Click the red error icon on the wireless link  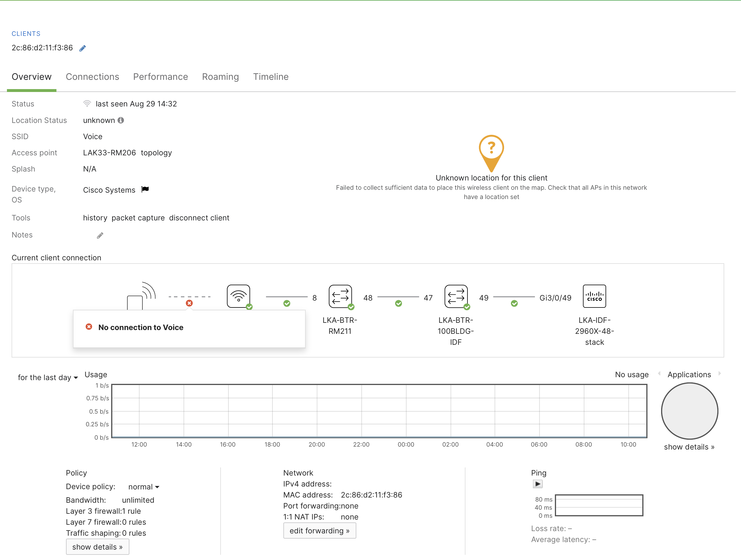tap(189, 303)
